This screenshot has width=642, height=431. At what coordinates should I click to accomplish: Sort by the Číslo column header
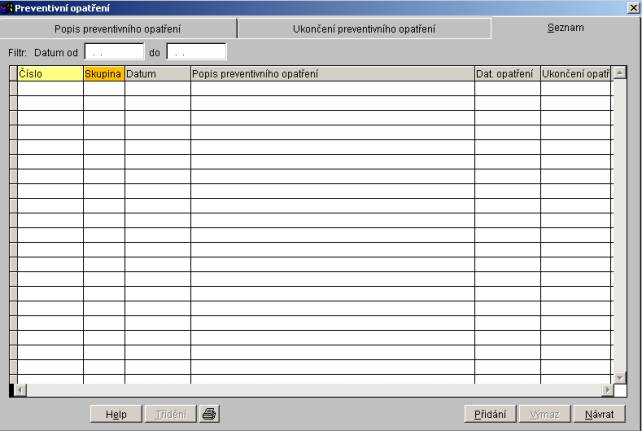[x=50, y=74]
